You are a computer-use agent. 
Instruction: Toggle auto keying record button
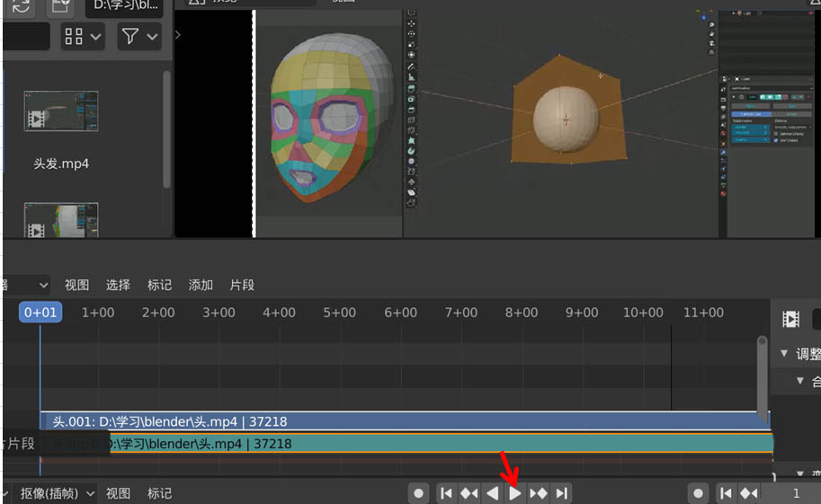[x=419, y=492]
